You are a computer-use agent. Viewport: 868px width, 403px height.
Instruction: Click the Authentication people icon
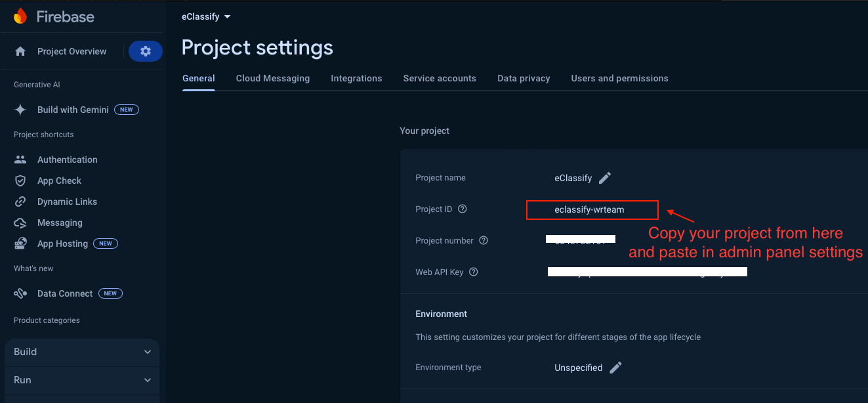point(20,159)
